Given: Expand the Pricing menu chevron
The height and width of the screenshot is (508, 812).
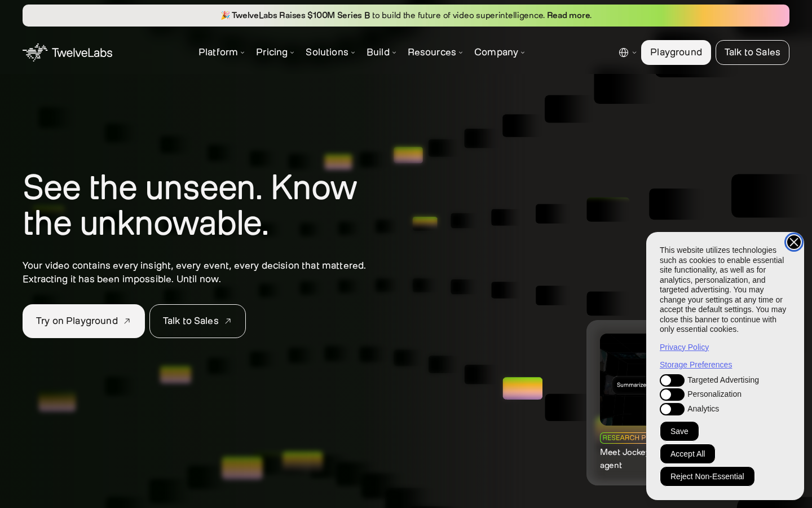Looking at the screenshot, I should [292, 52].
